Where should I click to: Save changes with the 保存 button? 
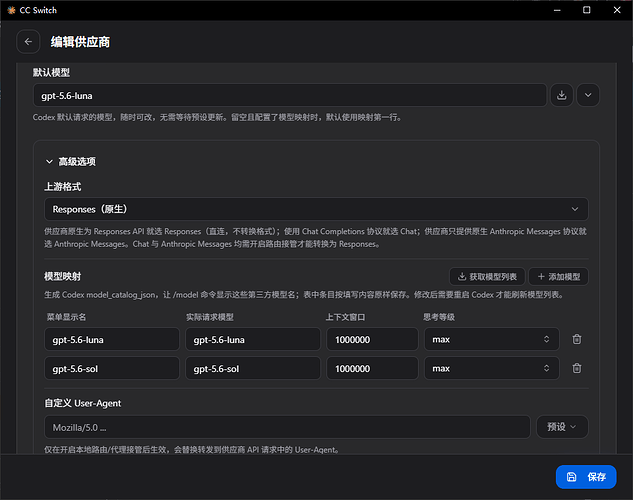tap(586, 477)
